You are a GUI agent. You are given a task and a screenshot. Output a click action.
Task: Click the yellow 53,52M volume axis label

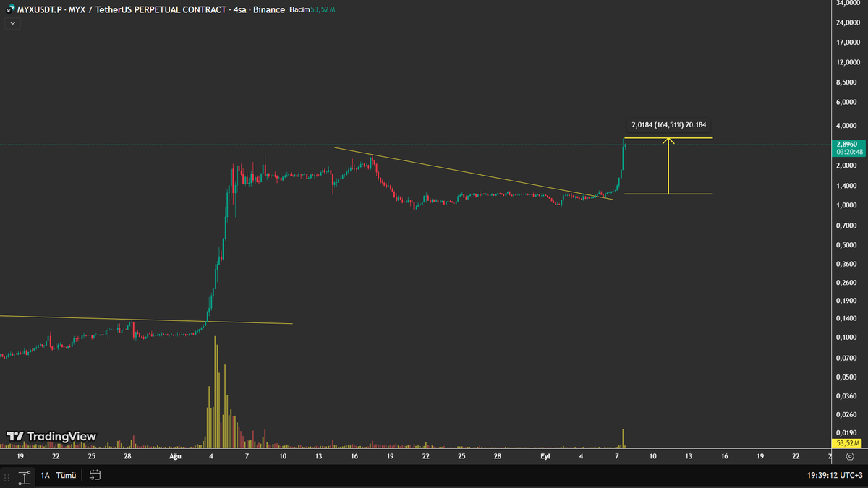pos(847,442)
